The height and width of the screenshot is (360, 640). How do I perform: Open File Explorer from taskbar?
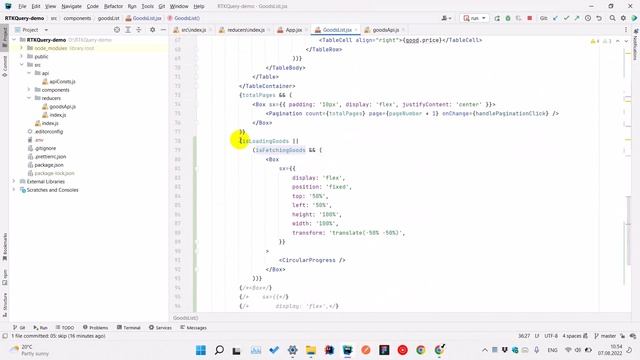click(x=311, y=350)
